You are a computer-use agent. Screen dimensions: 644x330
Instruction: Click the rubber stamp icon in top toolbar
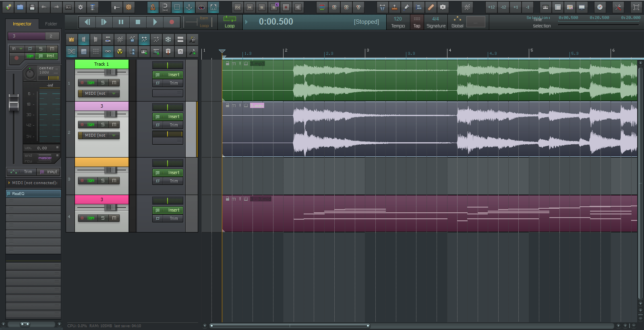(394, 7)
